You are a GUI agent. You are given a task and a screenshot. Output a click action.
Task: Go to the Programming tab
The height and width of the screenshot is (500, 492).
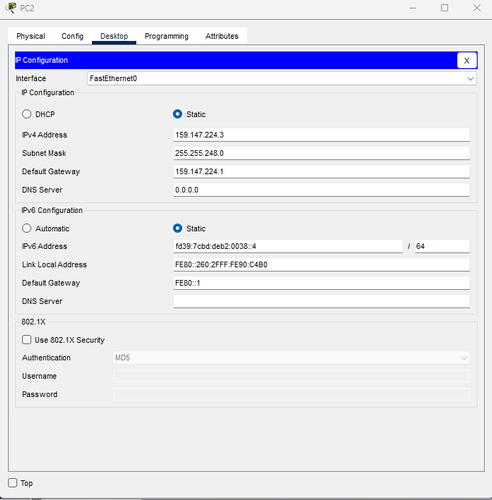(166, 36)
